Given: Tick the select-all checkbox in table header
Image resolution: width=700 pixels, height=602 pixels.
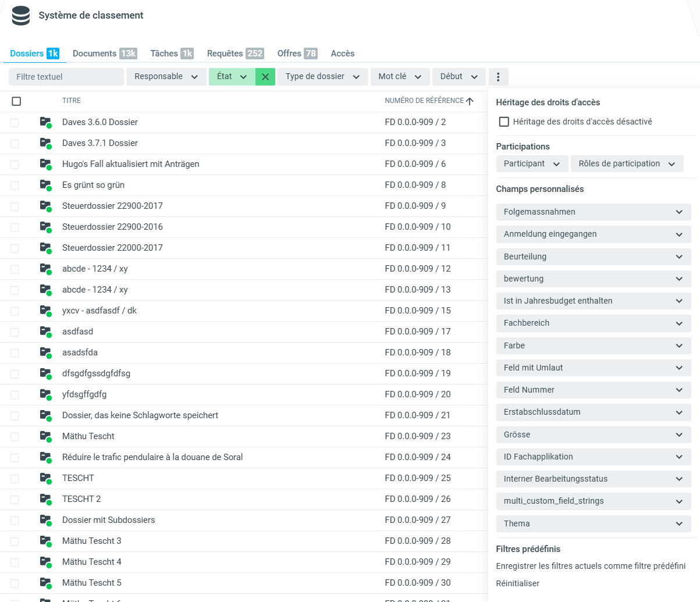Looking at the screenshot, I should click(x=16, y=101).
